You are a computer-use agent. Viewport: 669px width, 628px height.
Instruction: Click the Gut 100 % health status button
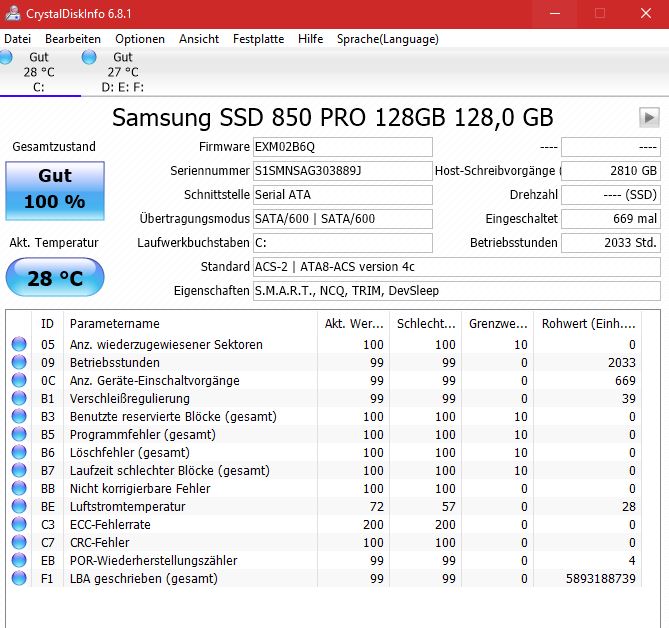[55, 191]
